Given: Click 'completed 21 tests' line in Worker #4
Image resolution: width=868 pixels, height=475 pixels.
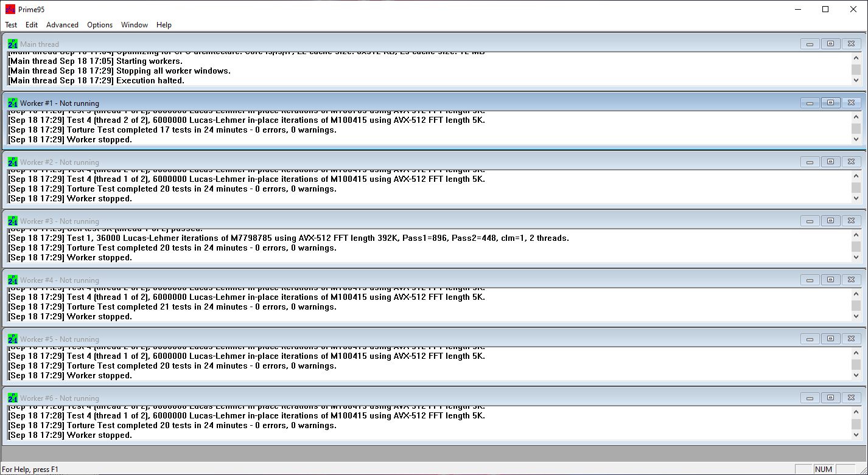Looking at the screenshot, I should tap(172, 307).
